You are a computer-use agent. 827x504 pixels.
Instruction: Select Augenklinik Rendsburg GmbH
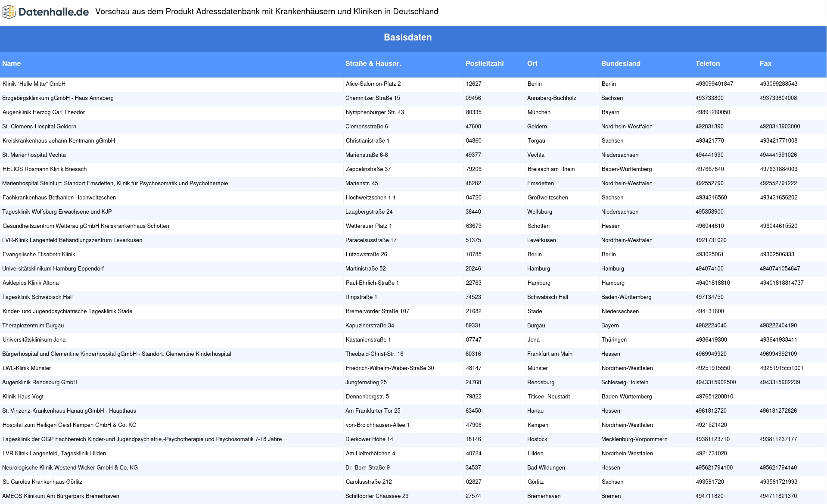40,383
